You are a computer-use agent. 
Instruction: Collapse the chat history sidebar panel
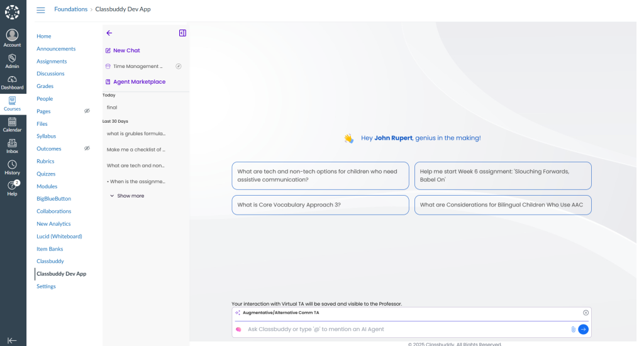tap(182, 33)
